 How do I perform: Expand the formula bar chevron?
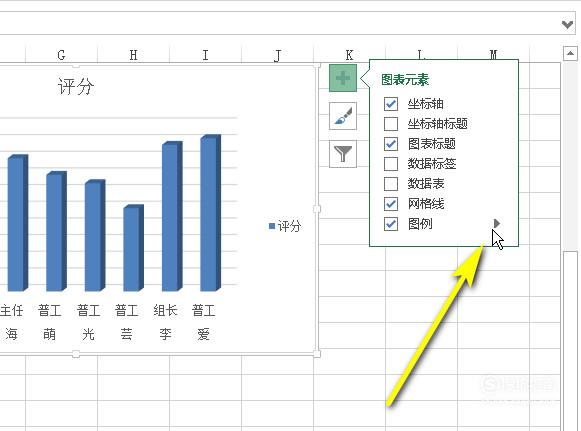coord(567,25)
